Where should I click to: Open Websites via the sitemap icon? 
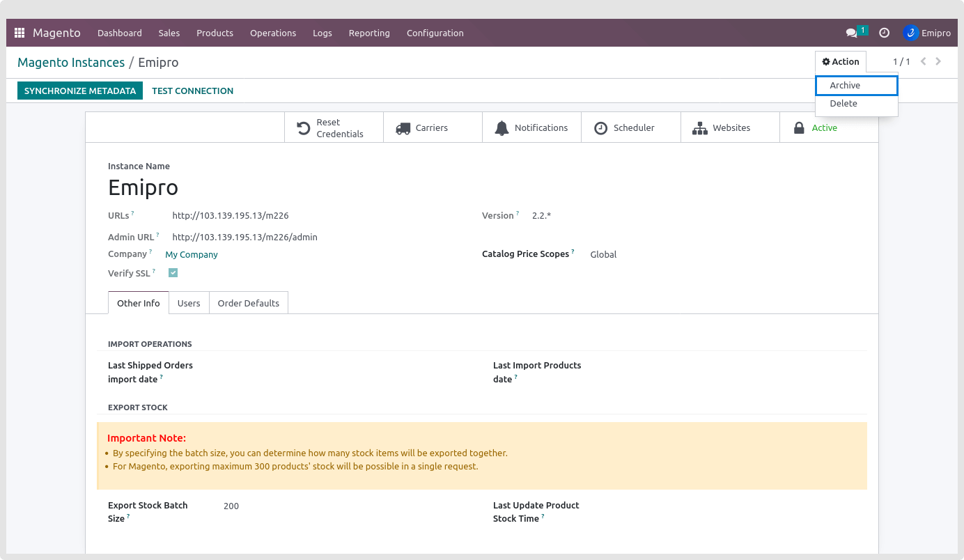click(699, 128)
